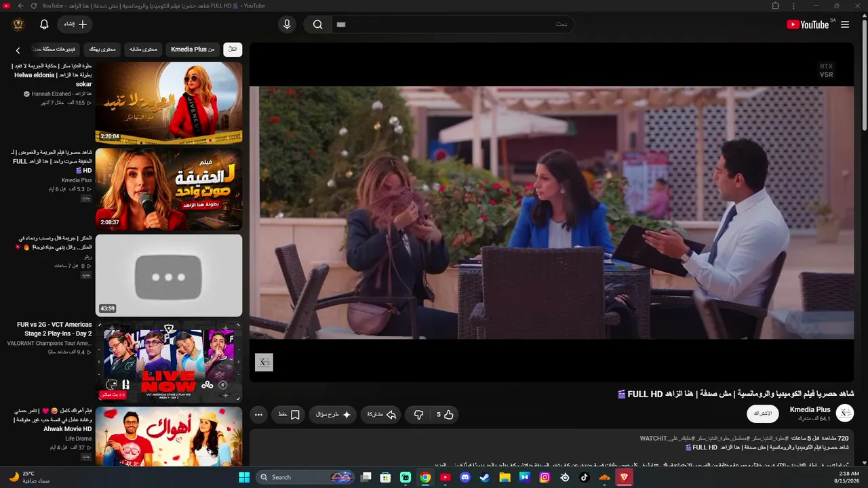Open the FUR vs 2G VCT Americas title

tap(54, 329)
